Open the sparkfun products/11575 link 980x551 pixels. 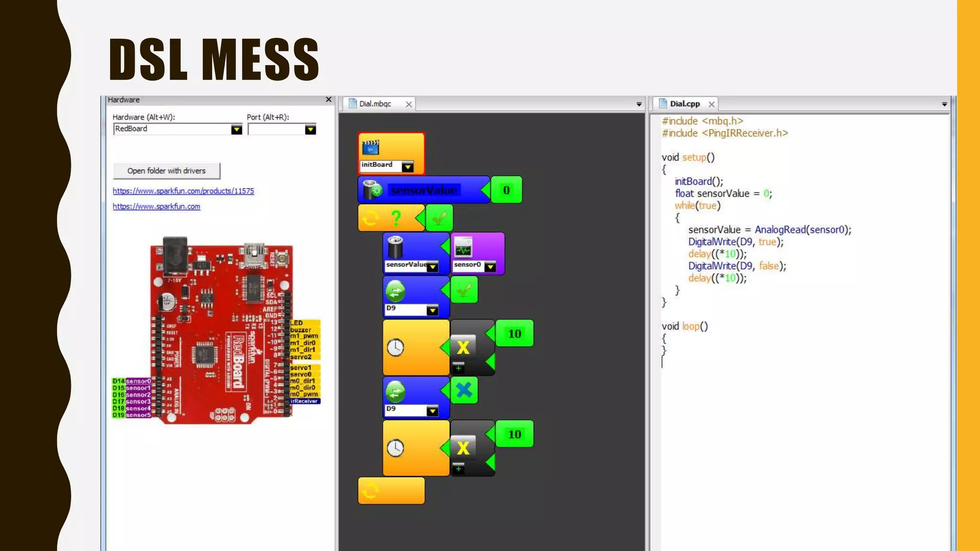click(x=183, y=191)
